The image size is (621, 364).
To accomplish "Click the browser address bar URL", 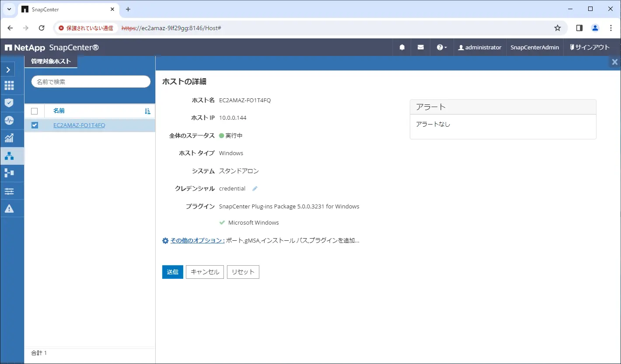I will 171,28.
